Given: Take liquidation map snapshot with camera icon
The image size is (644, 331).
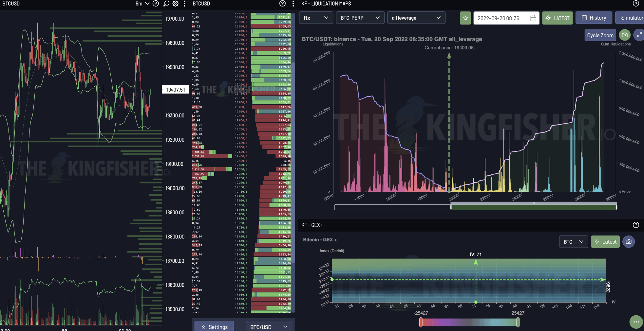Looking at the screenshot, I should pyautogui.click(x=625, y=35).
